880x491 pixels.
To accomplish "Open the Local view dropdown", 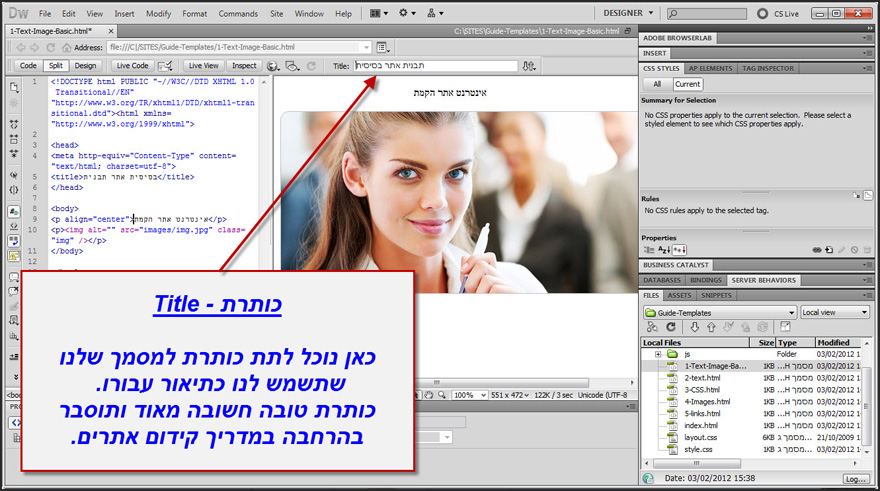I will pyautogui.click(x=835, y=312).
